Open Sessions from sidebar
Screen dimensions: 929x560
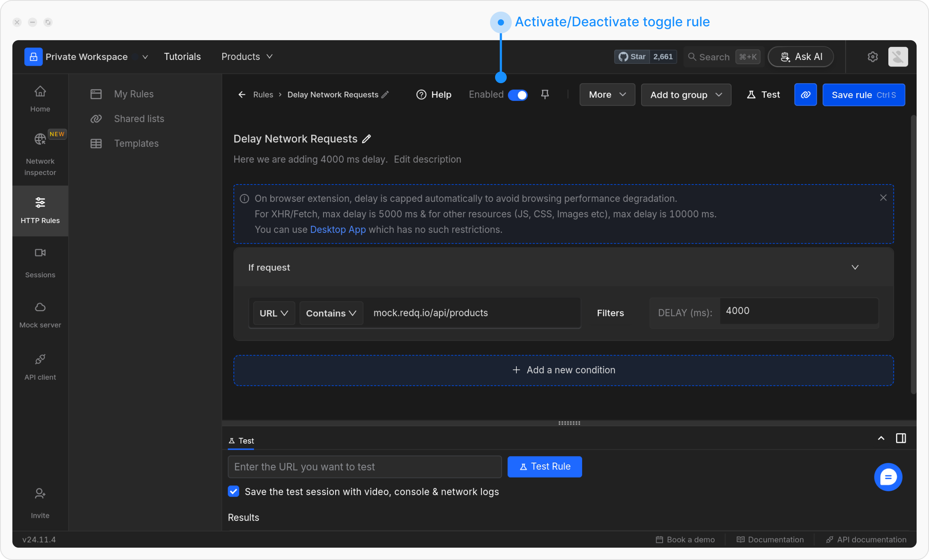40,263
